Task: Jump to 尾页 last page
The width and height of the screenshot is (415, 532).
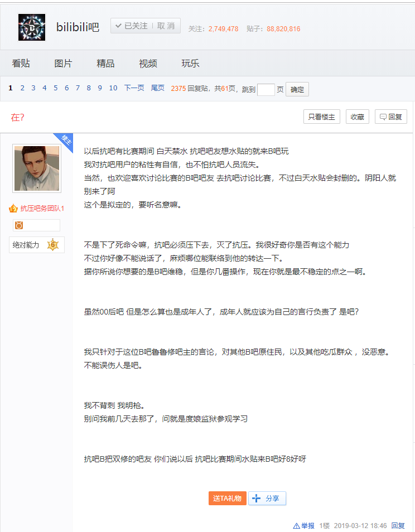Action: point(157,88)
